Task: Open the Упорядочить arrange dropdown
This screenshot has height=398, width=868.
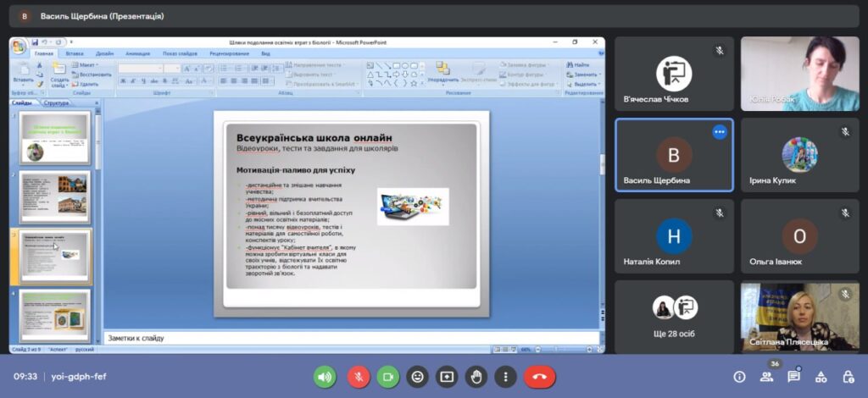Action: coord(442,73)
